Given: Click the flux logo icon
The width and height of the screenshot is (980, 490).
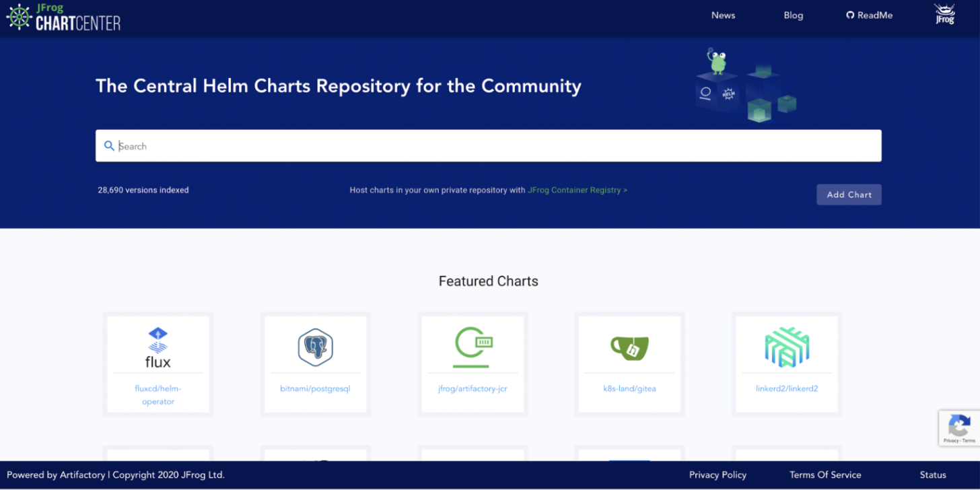Looking at the screenshot, I should click(158, 347).
